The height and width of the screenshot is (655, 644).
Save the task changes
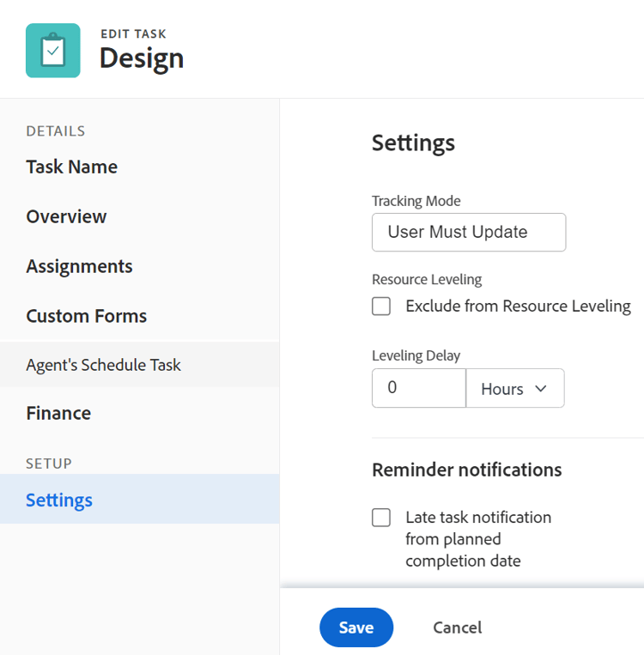(356, 628)
